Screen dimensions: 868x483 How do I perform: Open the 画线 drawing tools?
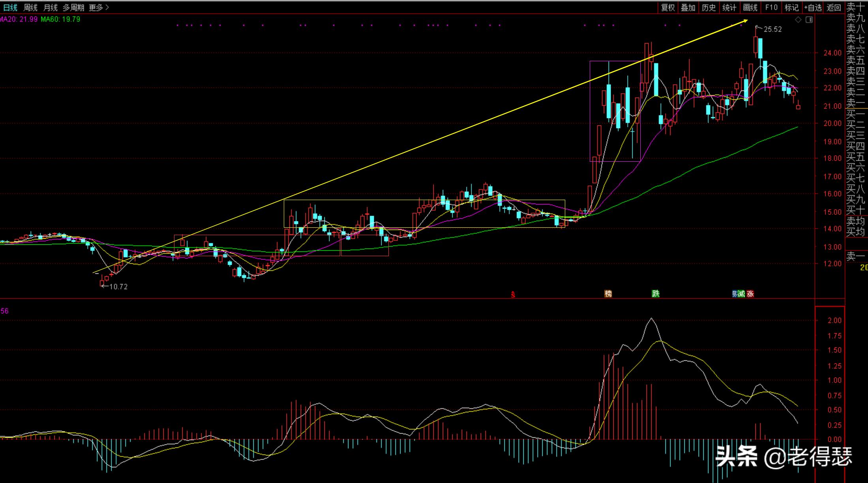click(750, 7)
